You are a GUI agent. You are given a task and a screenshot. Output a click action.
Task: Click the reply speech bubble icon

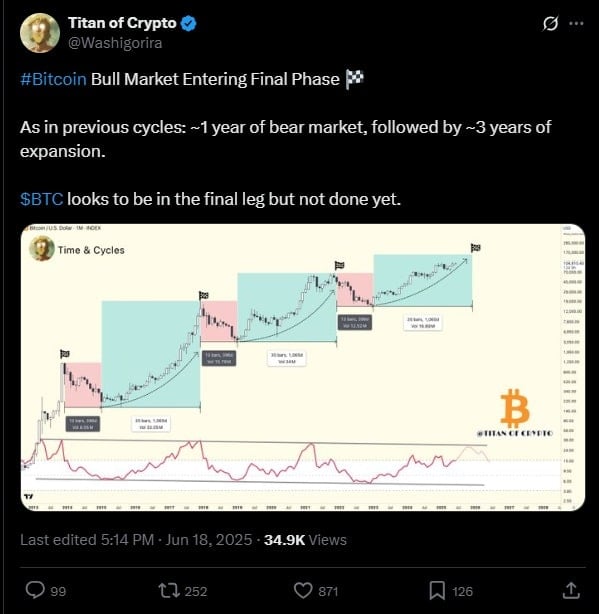[35, 590]
